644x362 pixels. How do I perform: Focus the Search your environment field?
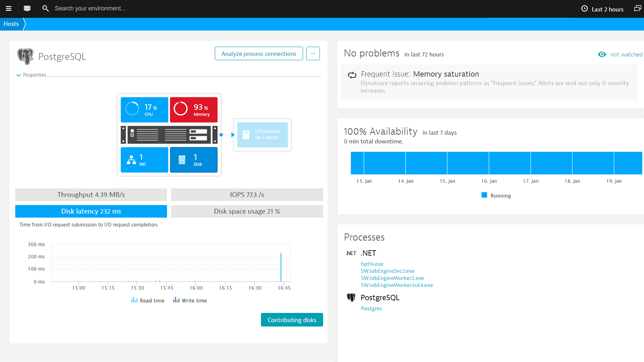(90, 8)
